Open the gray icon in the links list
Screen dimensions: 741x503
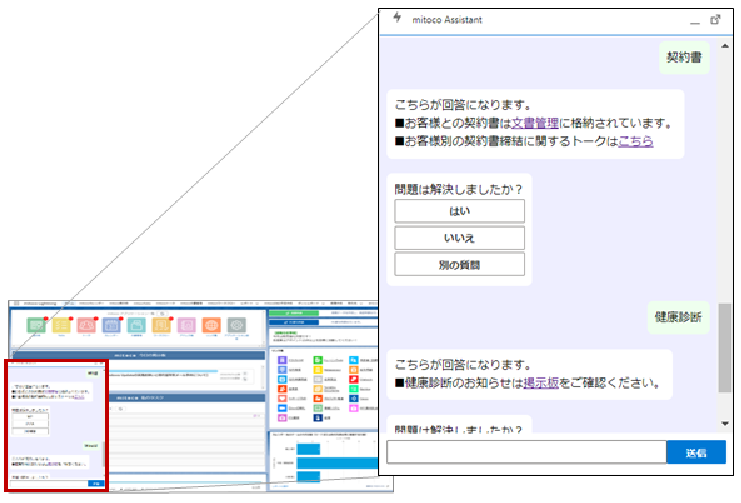(x=318, y=379)
